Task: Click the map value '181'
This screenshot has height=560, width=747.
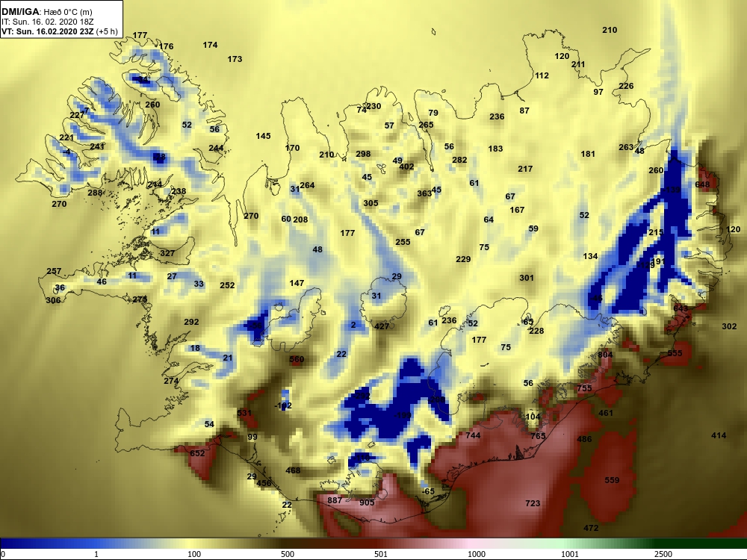Action: click(x=588, y=155)
